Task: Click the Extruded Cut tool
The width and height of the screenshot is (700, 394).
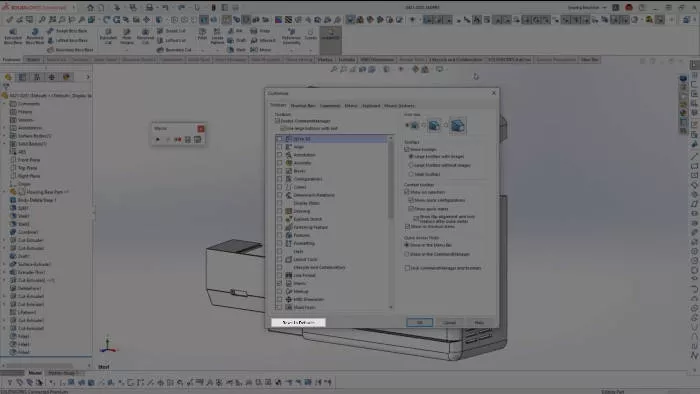Action: tap(108, 36)
